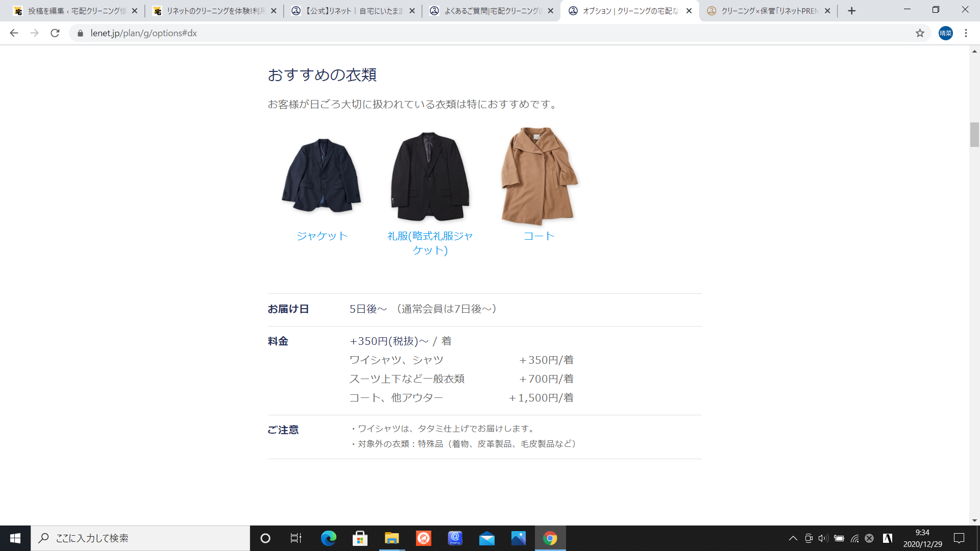Click the camel coat image
The width and height of the screenshot is (980, 551).
point(539,177)
